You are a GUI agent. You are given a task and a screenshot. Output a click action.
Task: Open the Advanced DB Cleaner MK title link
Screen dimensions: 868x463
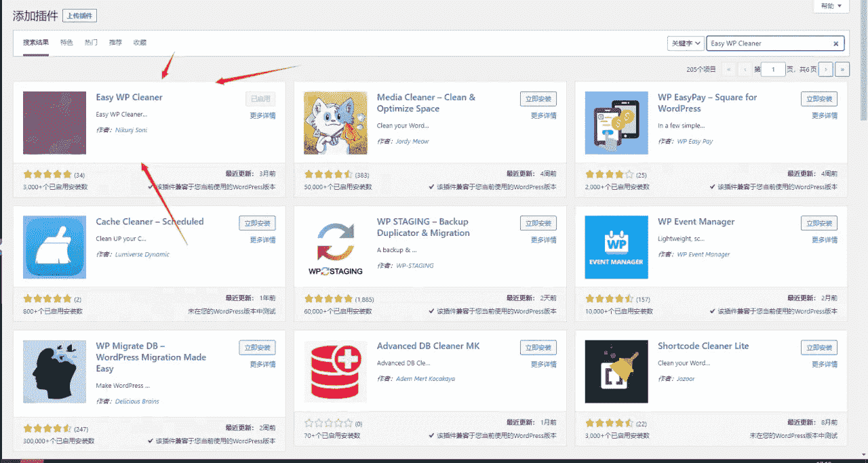[429, 346]
